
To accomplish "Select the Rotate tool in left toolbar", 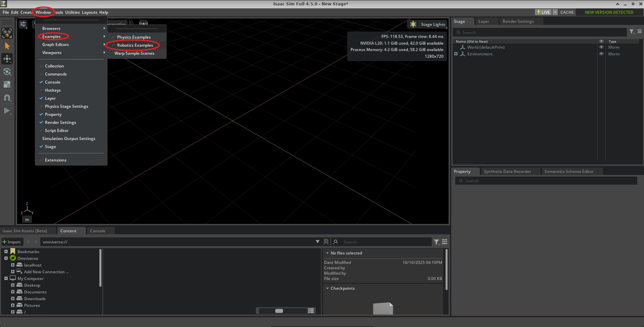I will tap(7, 72).
